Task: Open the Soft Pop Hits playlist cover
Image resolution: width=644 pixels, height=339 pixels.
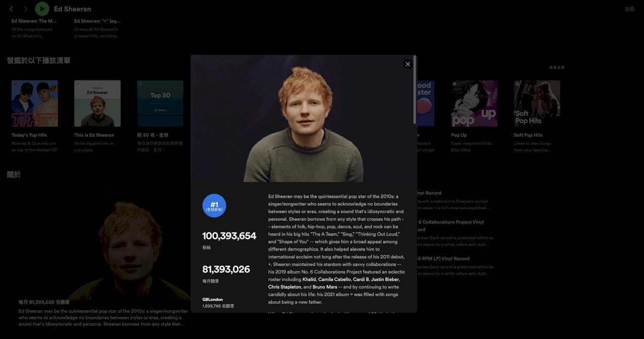Action: coord(537,104)
